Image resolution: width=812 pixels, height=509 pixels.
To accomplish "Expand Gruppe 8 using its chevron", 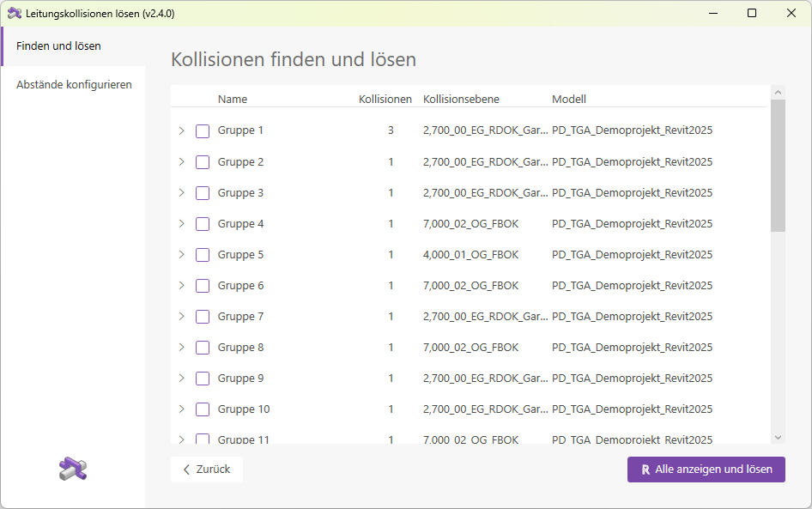I will pos(180,347).
